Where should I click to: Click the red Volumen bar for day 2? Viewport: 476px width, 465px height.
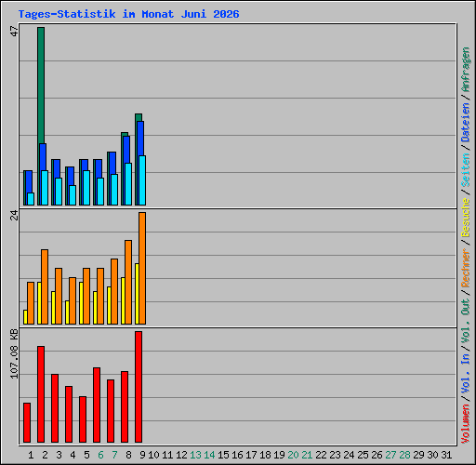(41, 394)
